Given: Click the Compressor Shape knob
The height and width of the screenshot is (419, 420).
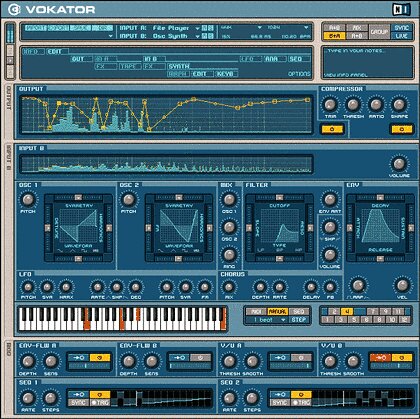Looking at the screenshot, I should click(x=399, y=105).
